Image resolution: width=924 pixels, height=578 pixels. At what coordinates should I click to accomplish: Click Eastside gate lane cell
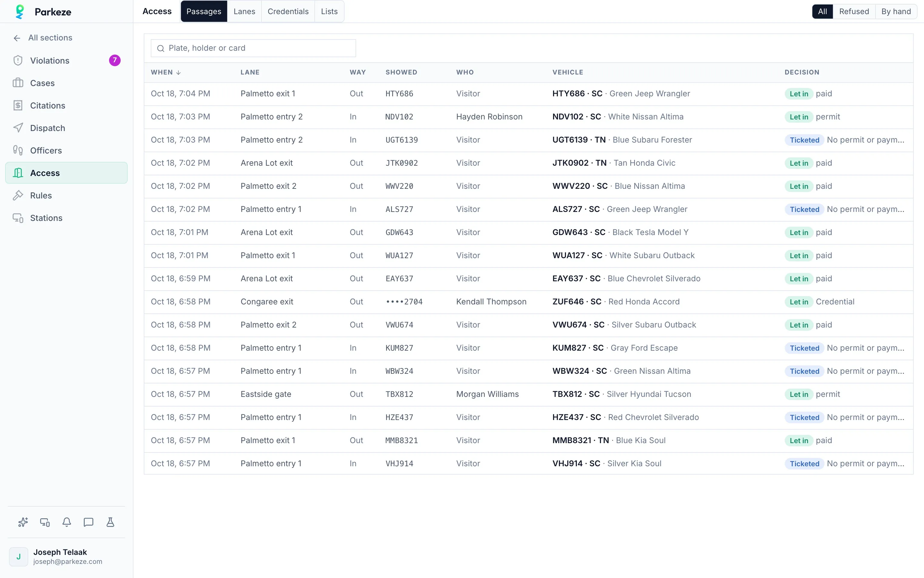pos(266,395)
